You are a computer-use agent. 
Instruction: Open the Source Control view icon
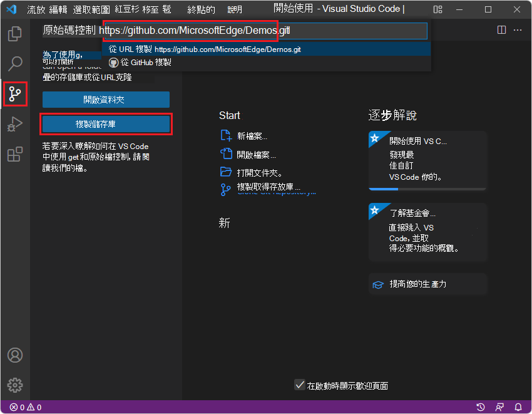[x=15, y=94]
